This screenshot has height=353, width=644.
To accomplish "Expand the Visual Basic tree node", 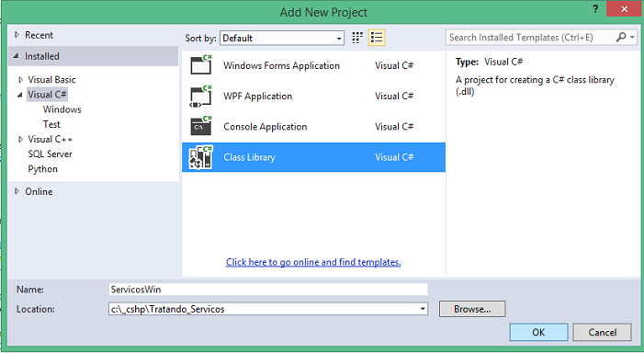I will pyautogui.click(x=20, y=80).
